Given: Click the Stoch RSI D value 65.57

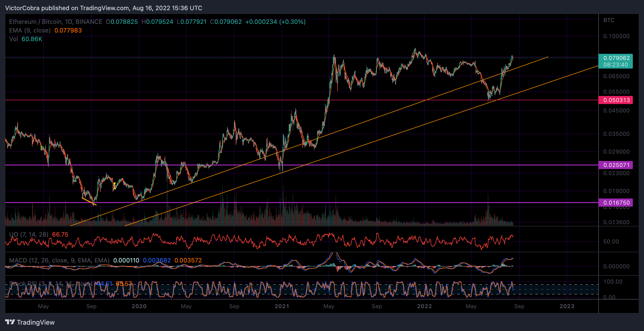Looking at the screenshot, I should [x=124, y=284].
